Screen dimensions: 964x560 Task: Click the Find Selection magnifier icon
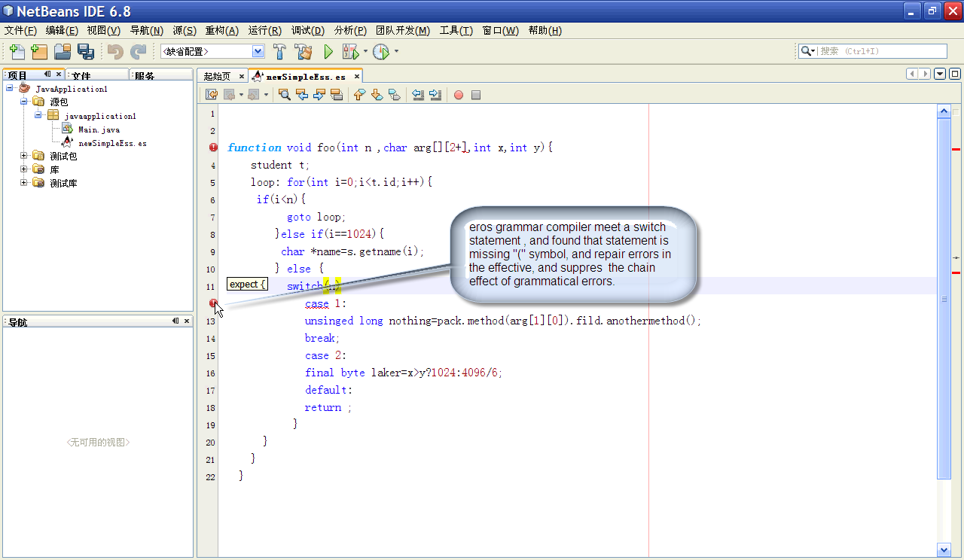[x=285, y=95]
